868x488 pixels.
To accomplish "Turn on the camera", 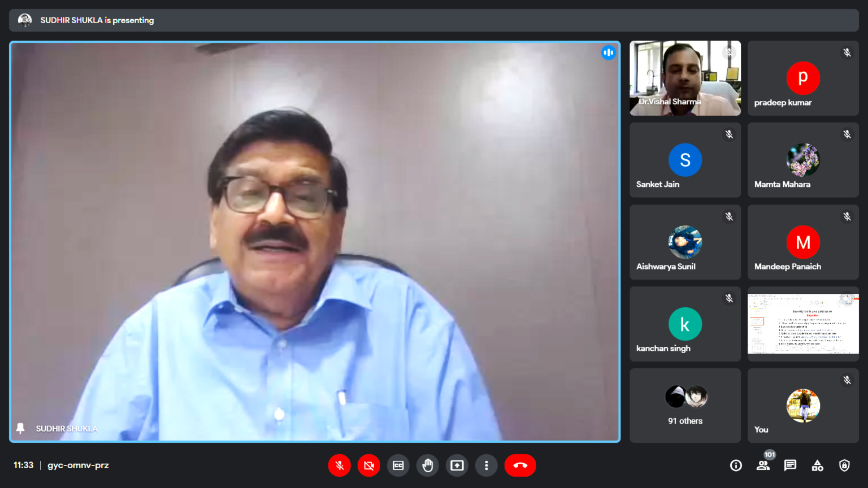I will 369,465.
